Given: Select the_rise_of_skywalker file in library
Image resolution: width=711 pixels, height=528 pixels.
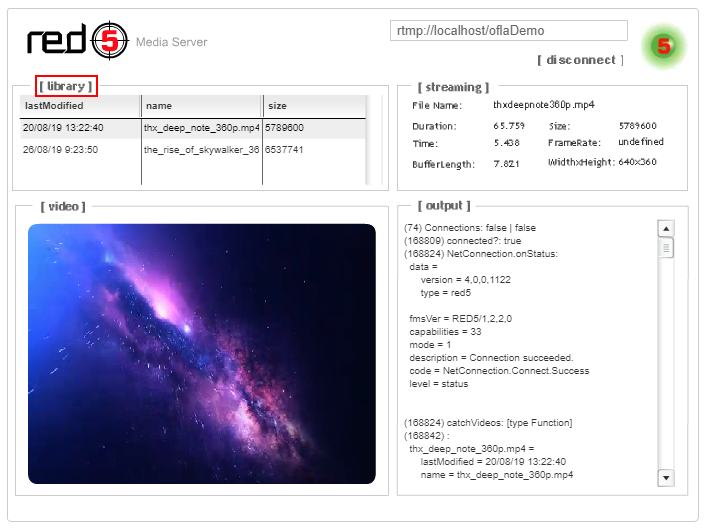Looking at the screenshot, I should [202, 150].
